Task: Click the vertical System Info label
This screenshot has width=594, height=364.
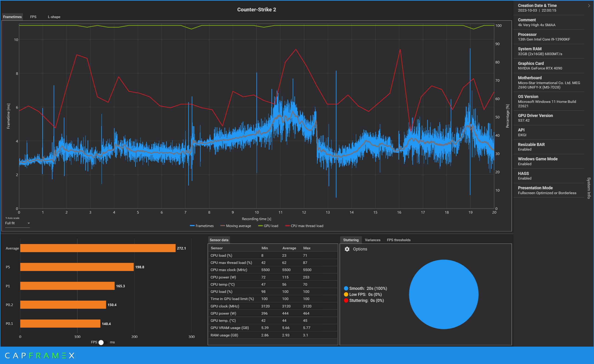Action: click(589, 188)
